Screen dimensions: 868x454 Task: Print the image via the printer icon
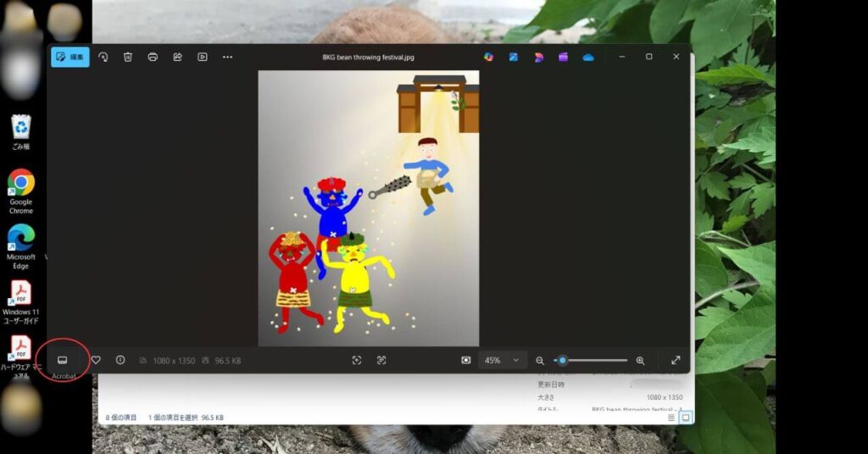(153, 57)
